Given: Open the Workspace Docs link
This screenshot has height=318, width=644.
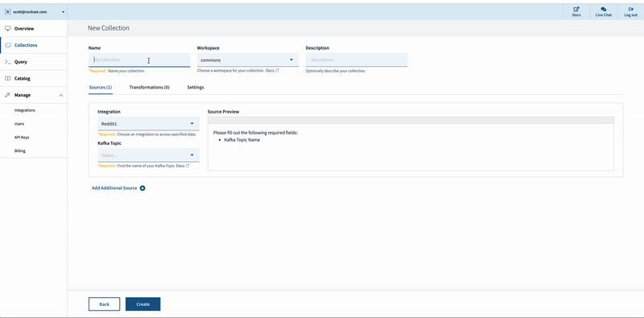Looking at the screenshot, I should tap(270, 71).
